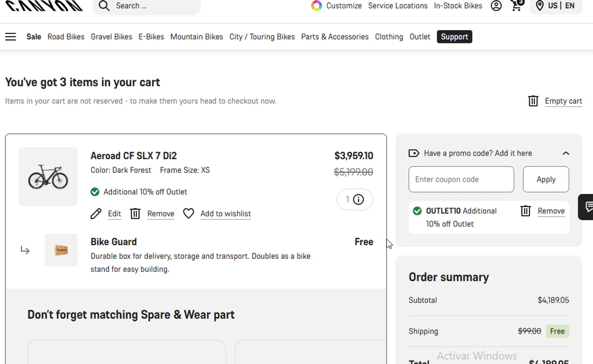Click the Support button
The width and height of the screenshot is (593, 364).
pos(454,37)
